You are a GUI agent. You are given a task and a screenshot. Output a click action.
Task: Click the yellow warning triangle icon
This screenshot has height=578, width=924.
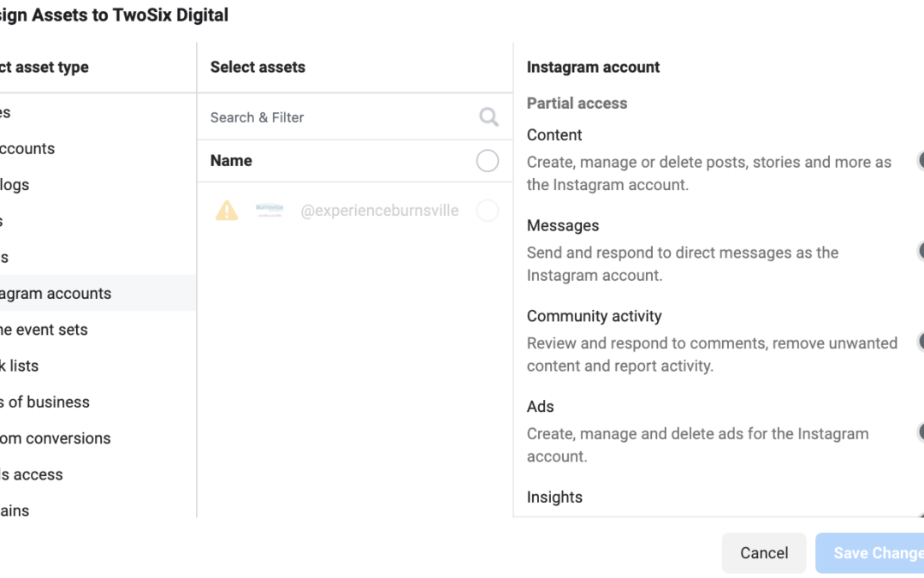click(x=227, y=211)
